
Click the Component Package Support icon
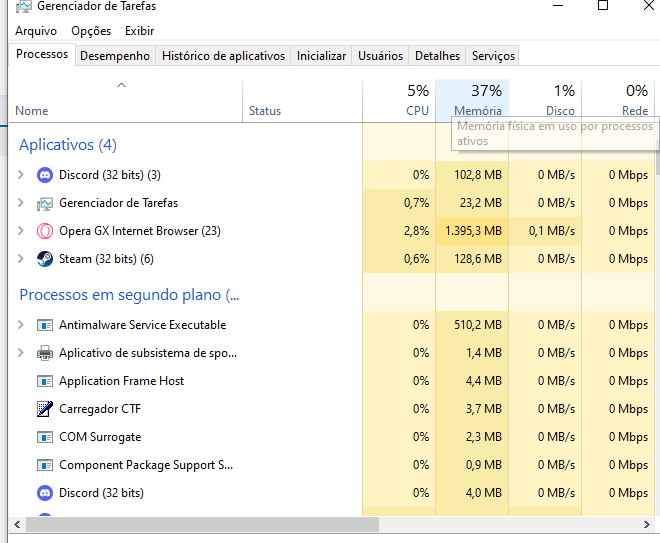tap(45, 465)
